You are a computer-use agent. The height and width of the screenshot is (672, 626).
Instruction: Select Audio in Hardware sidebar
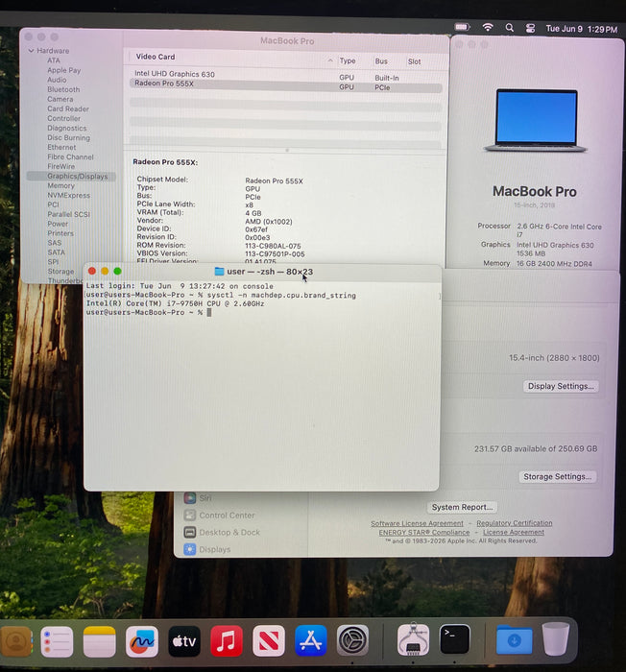tap(57, 80)
